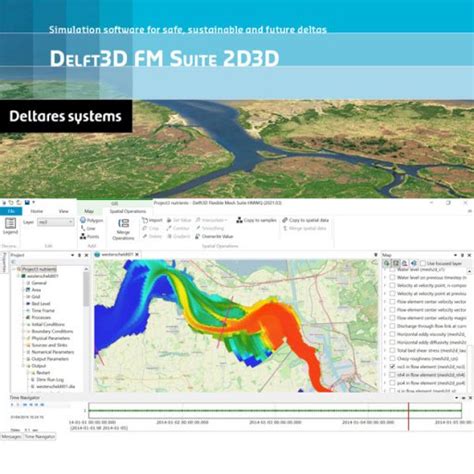
Task: Pin the Map panel
Action: tap(462, 255)
